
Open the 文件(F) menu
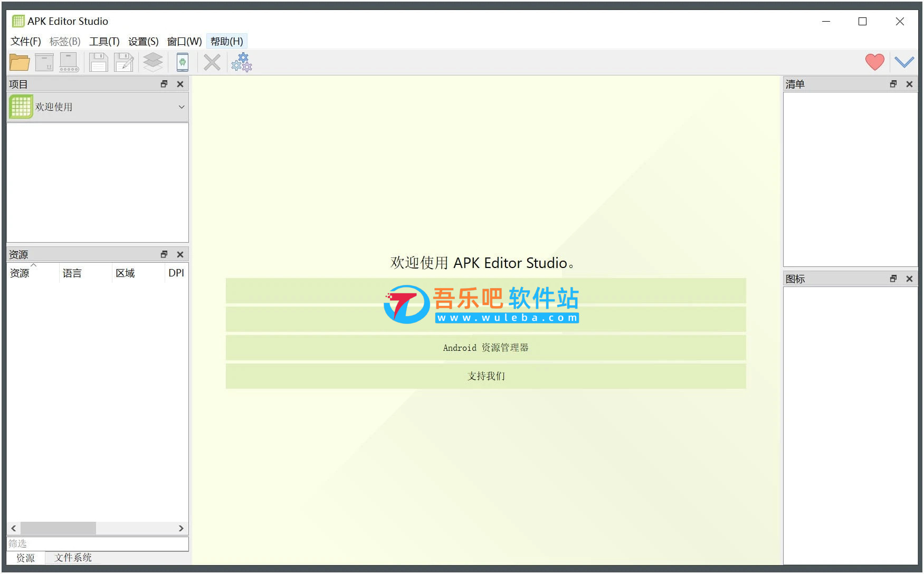(x=26, y=41)
